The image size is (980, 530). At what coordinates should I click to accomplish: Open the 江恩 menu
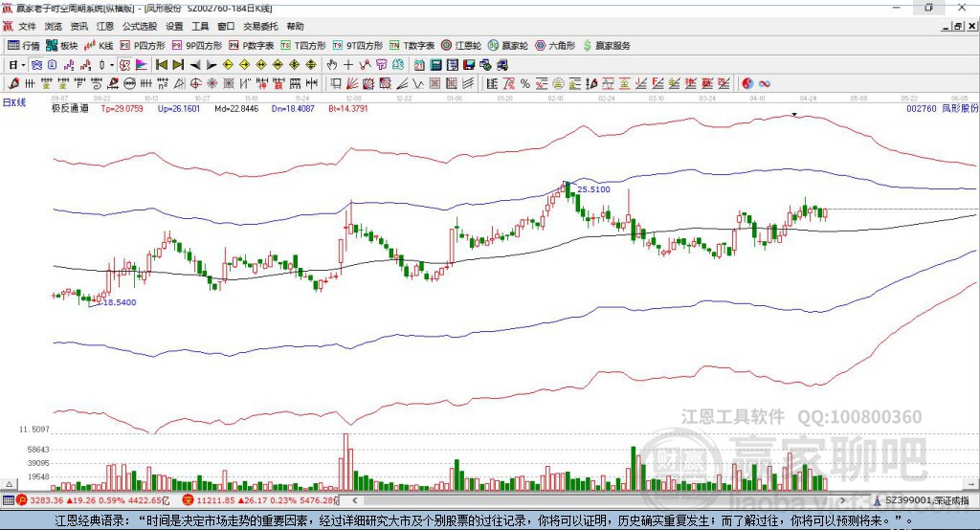pos(105,26)
